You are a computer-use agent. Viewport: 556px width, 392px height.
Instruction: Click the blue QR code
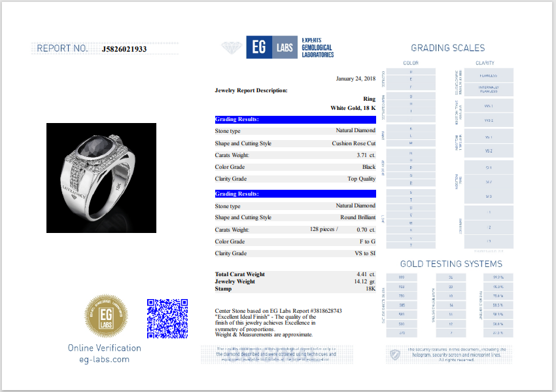tap(167, 318)
